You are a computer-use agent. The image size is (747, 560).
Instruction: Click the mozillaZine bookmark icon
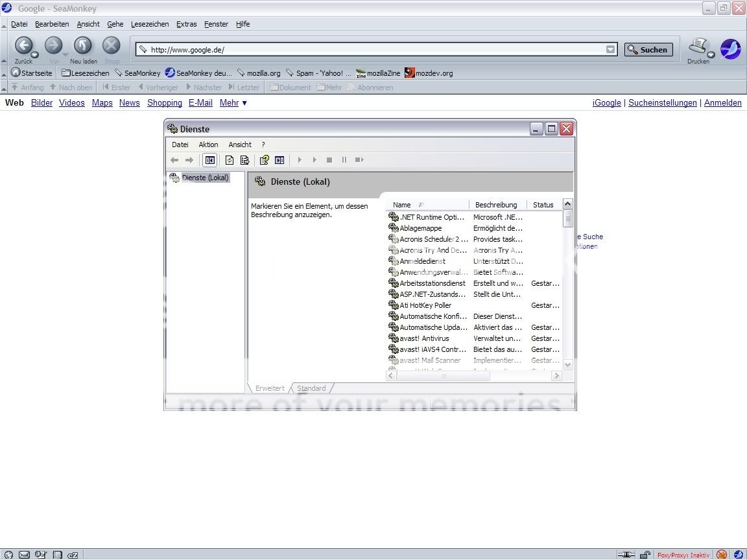361,73
